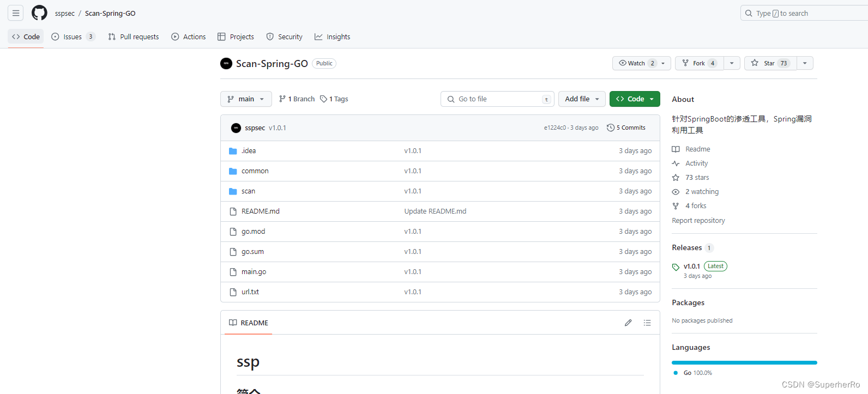The image size is (868, 394).
Task: Click the Go to file search field
Action: 497,99
